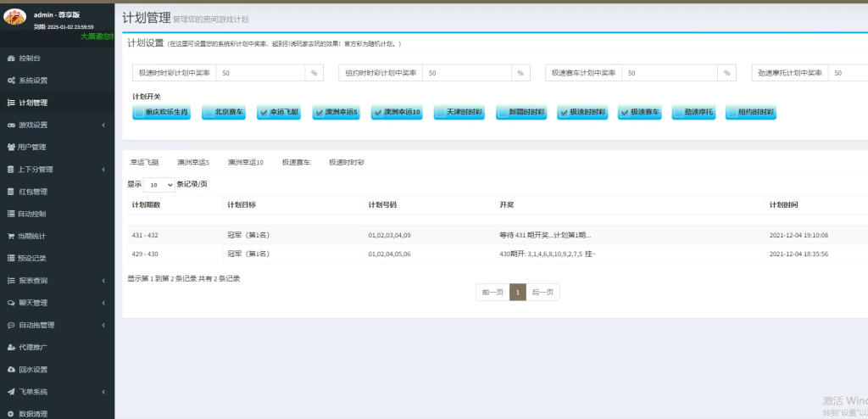Open 回水设置 cloud icon in sidebar
This screenshot has width=868, height=419.
coord(11,369)
